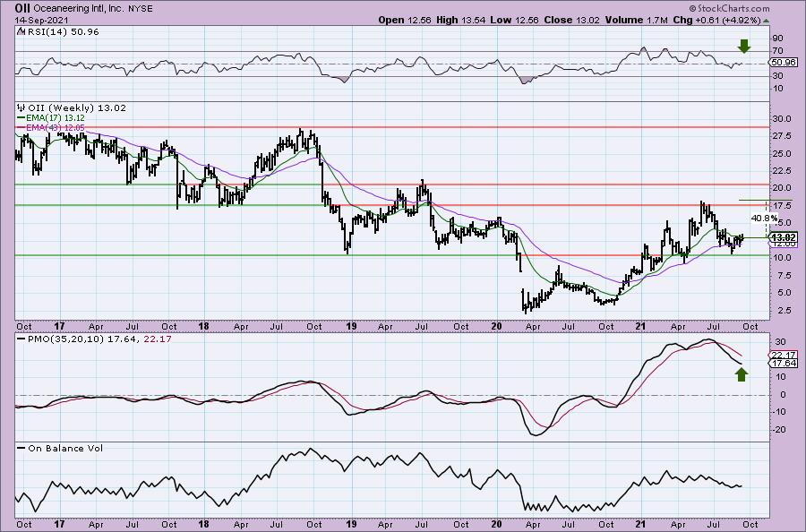Click the company name Oceaneering Intl, Inc.
Screen dimensions: 806x532
78,9
